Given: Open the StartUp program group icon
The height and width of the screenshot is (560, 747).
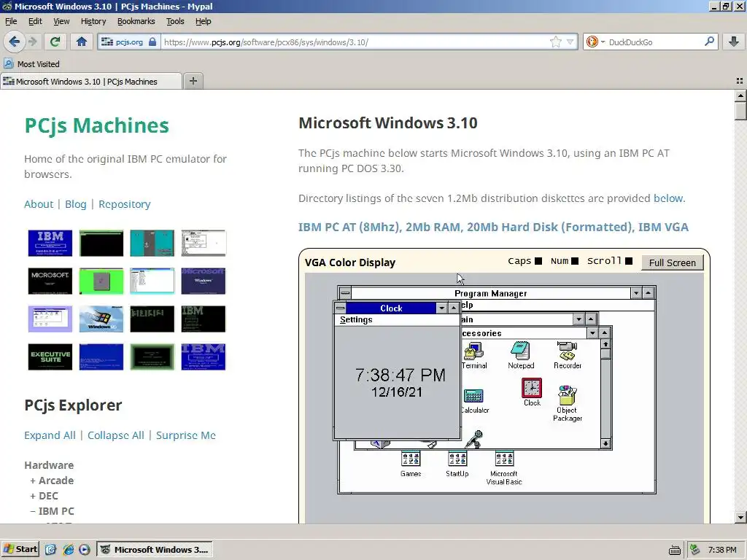Looking at the screenshot, I should pyautogui.click(x=457, y=464).
